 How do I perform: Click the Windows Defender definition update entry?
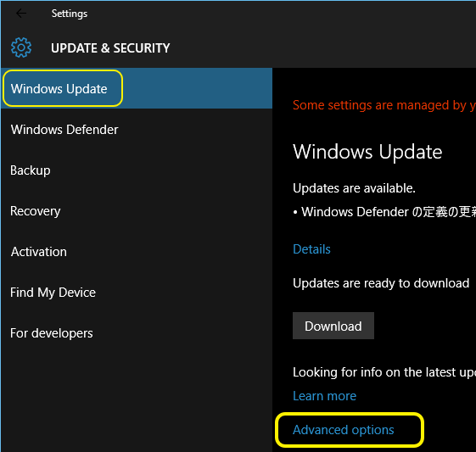(x=384, y=212)
